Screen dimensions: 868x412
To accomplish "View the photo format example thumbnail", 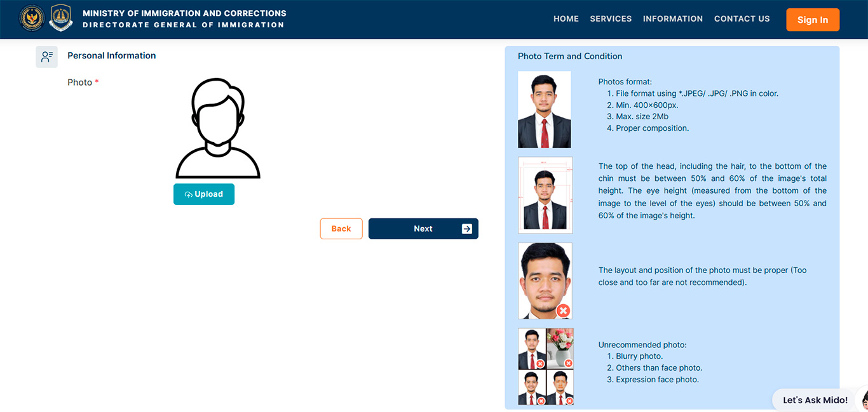I will 545,110.
